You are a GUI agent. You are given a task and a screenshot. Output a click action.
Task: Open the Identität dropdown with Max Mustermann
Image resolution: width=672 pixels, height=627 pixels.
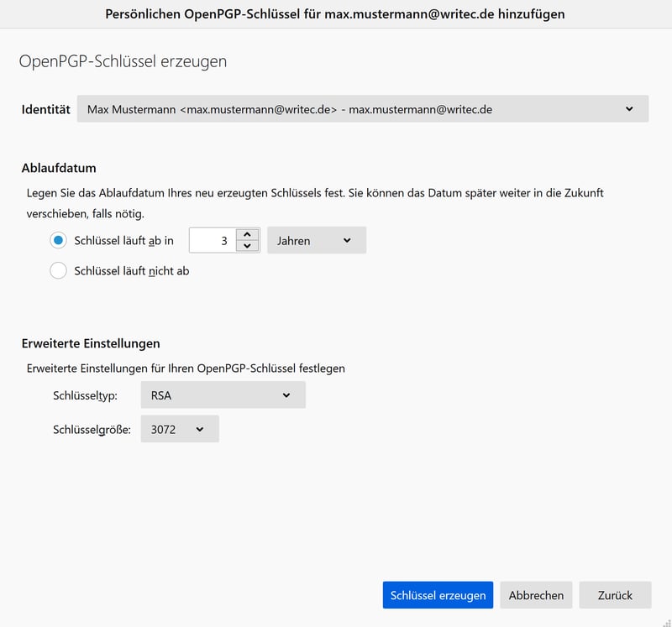[x=361, y=109]
